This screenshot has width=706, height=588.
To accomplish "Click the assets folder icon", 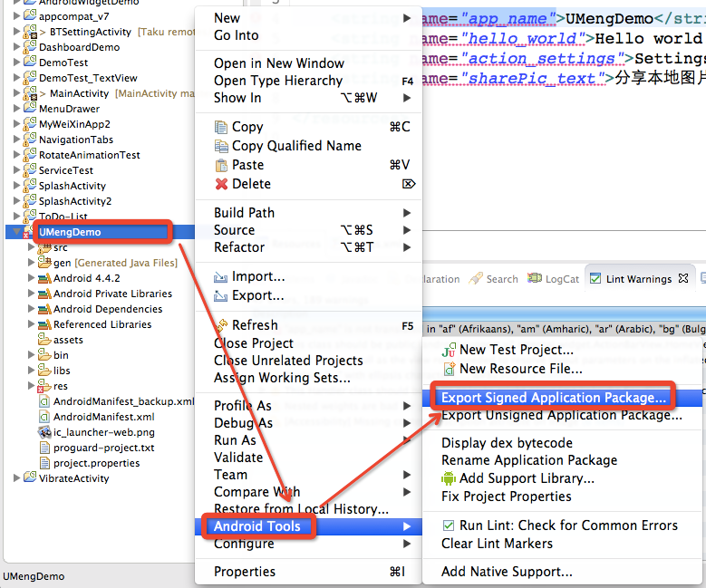I will (44, 339).
